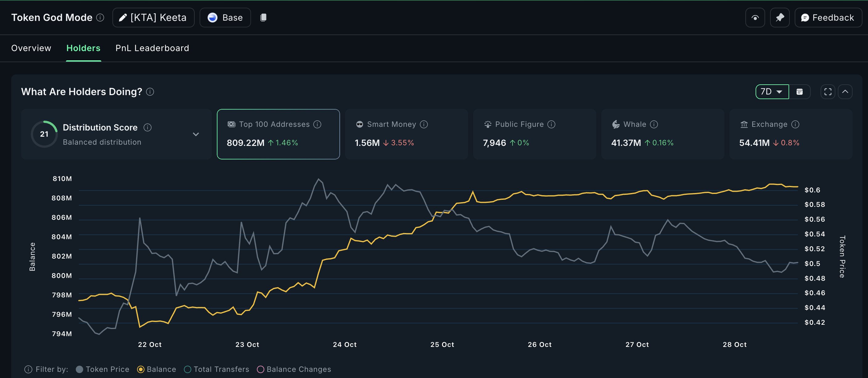Image resolution: width=868 pixels, height=378 pixels.
Task: Pin the dashboard using the pin icon
Action: click(780, 18)
